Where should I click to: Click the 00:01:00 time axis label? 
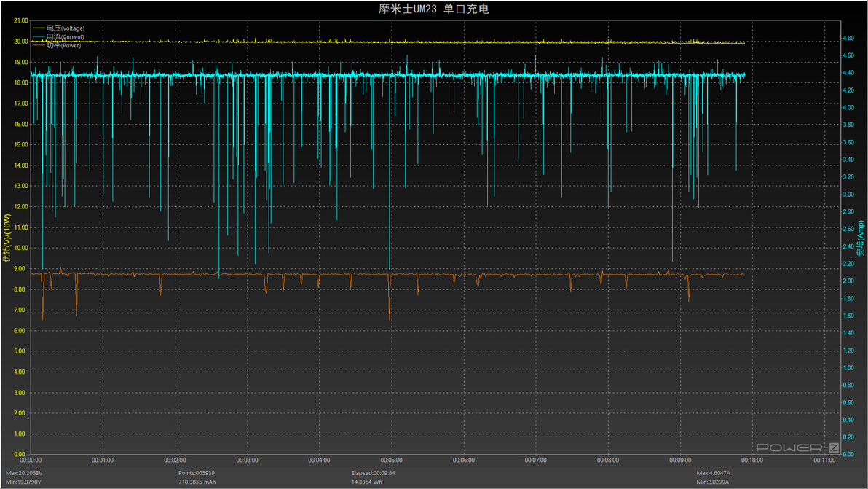pyautogui.click(x=103, y=460)
